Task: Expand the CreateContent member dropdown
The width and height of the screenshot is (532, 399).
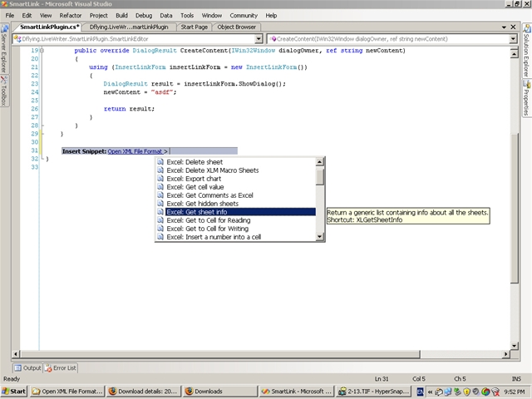Action: pos(515,39)
